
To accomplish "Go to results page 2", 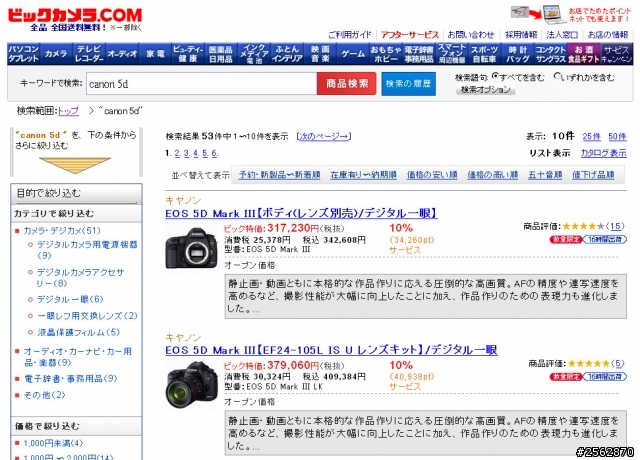I will tap(177, 153).
